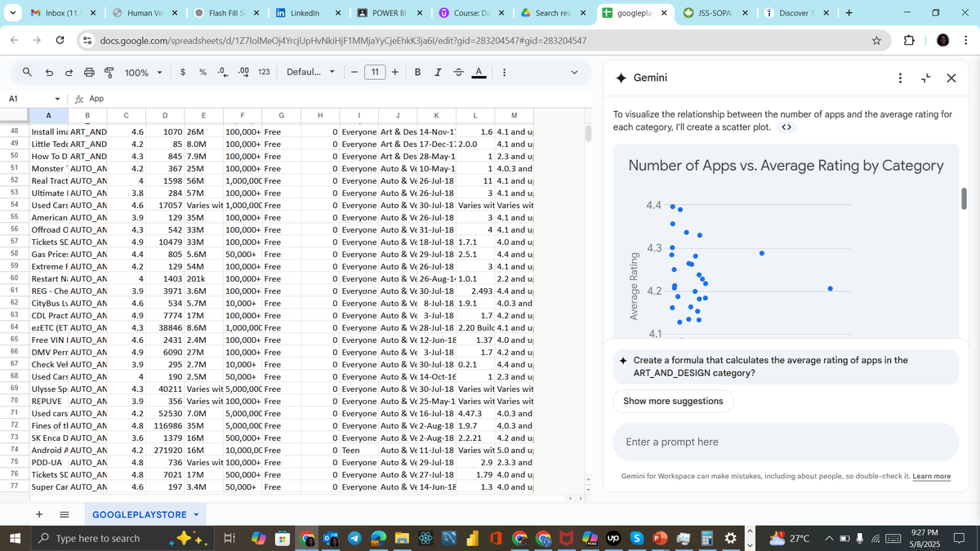
Task: Collapse the menus with the toolbar chevron
Action: pyautogui.click(x=575, y=73)
